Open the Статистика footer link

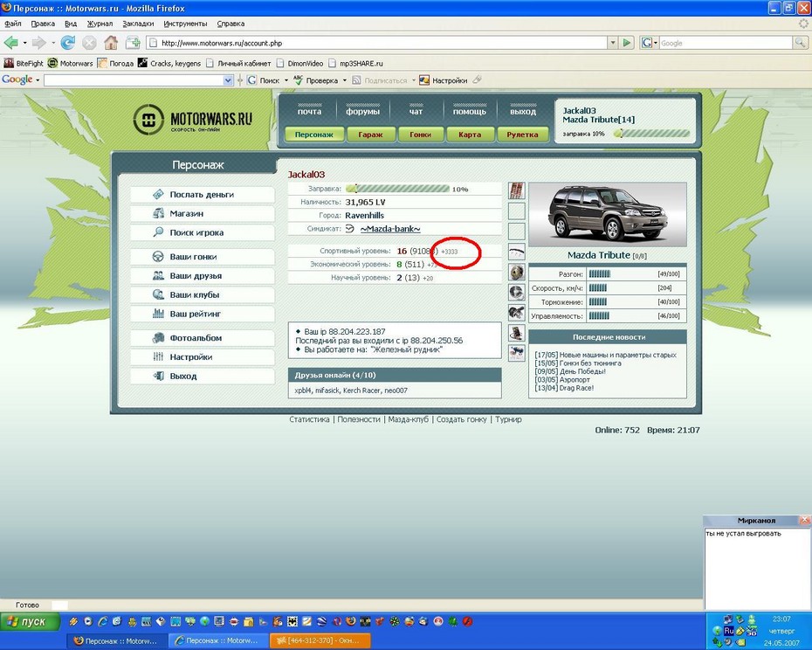[309, 419]
